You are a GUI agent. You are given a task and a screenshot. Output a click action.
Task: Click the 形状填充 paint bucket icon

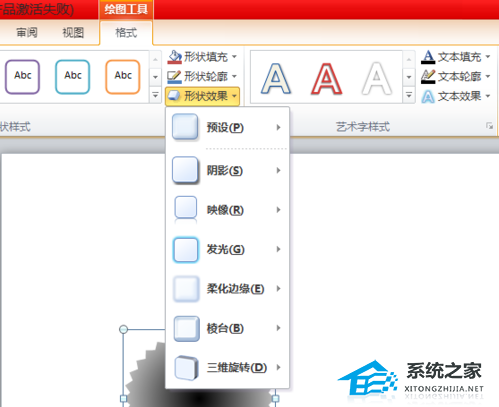(174, 57)
